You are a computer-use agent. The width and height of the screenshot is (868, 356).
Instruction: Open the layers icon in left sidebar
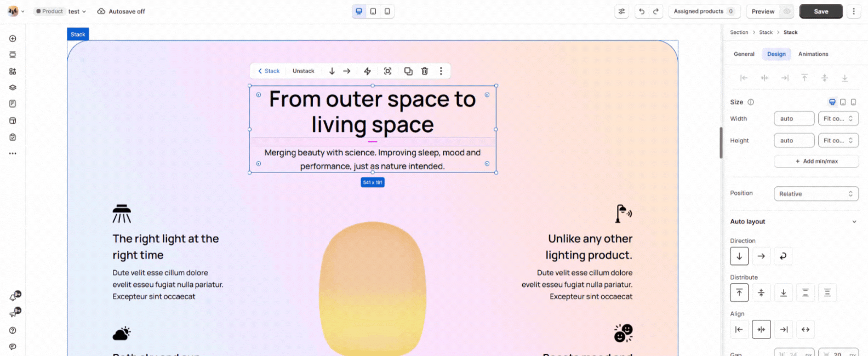[13, 88]
